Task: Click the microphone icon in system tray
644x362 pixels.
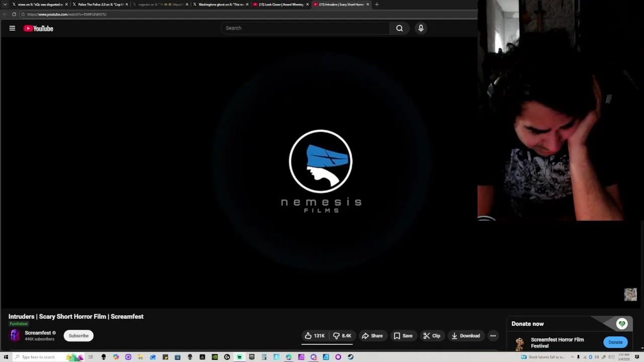Action: (x=579, y=357)
